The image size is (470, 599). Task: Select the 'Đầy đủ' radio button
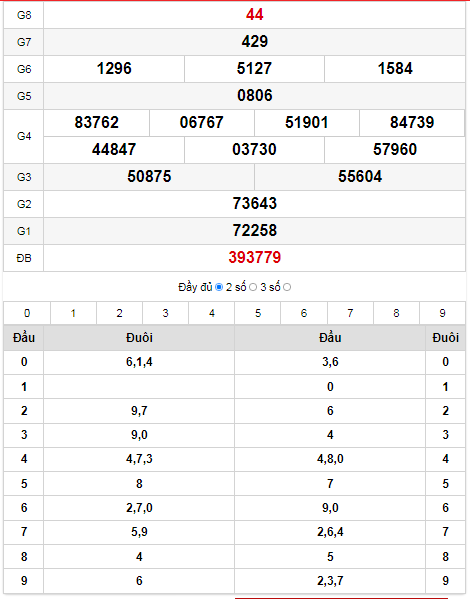219,287
